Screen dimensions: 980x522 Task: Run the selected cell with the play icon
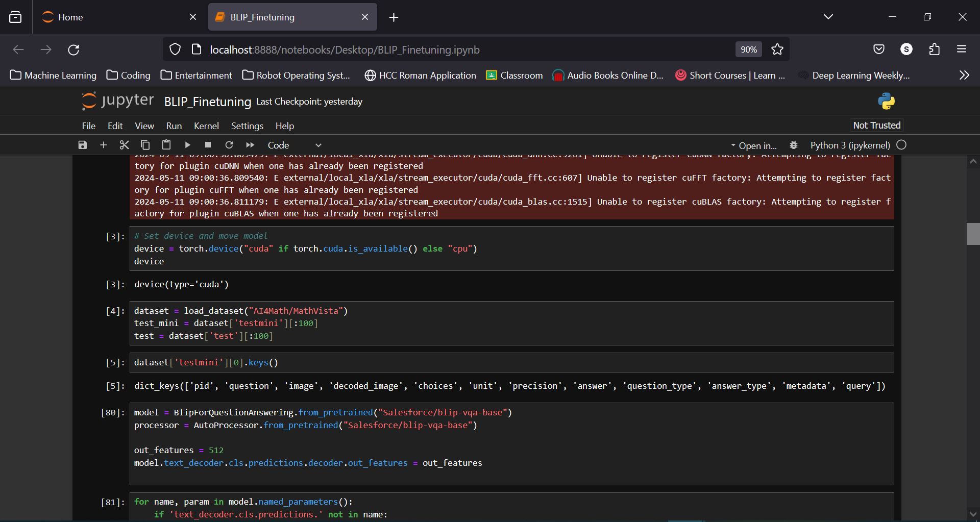pos(187,145)
